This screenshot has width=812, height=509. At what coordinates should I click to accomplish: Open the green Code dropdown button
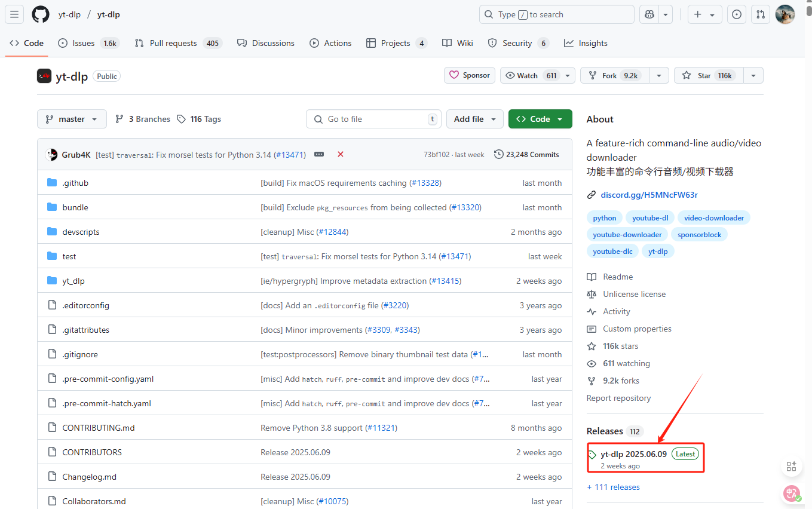[540, 119]
